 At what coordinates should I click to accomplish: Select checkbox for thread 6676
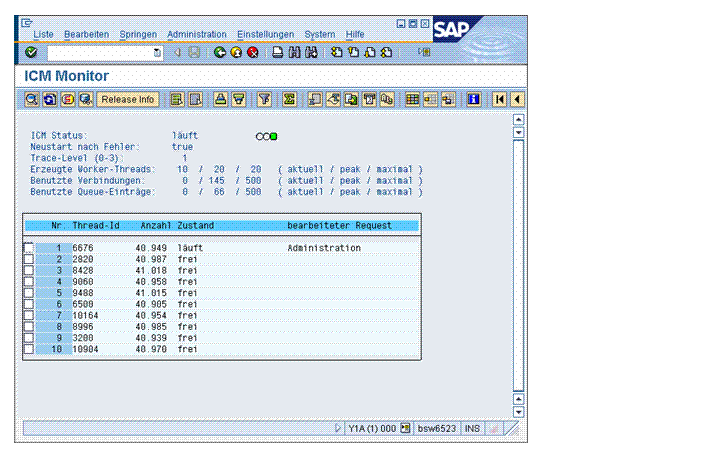click(x=29, y=247)
